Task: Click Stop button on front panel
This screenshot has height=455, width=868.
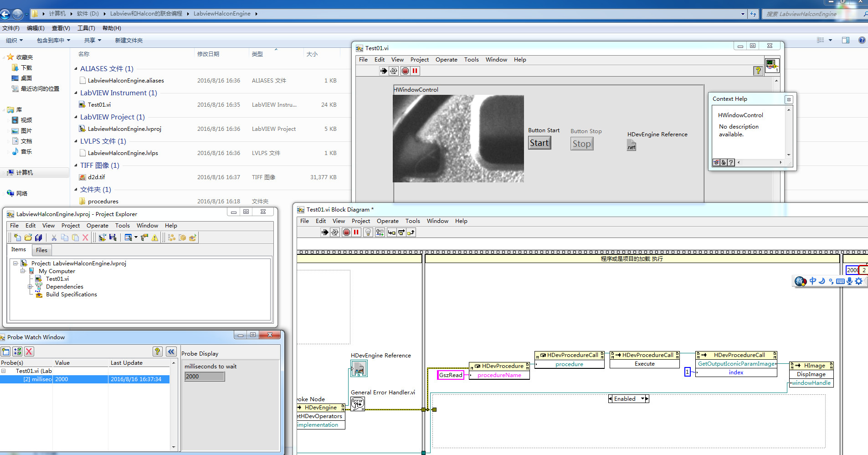Action: point(582,144)
